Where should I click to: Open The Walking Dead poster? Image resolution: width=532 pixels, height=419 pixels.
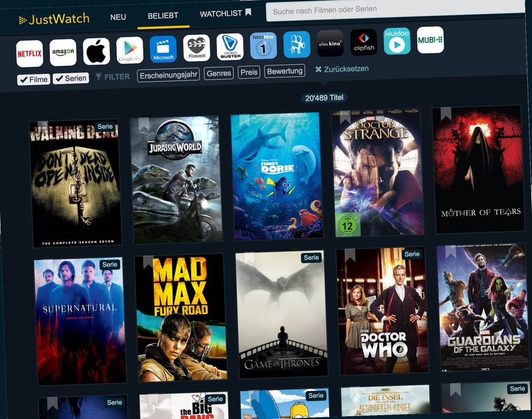click(76, 183)
